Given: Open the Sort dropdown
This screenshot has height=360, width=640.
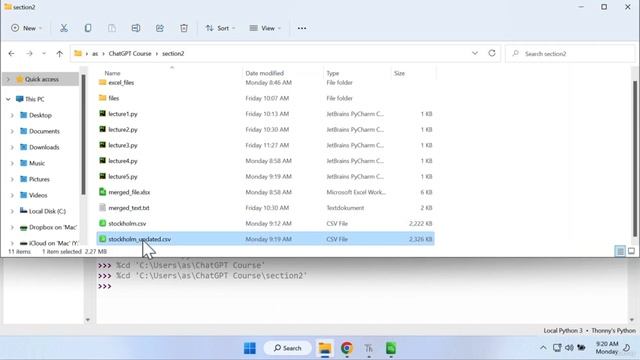Looking at the screenshot, I should pos(220,28).
